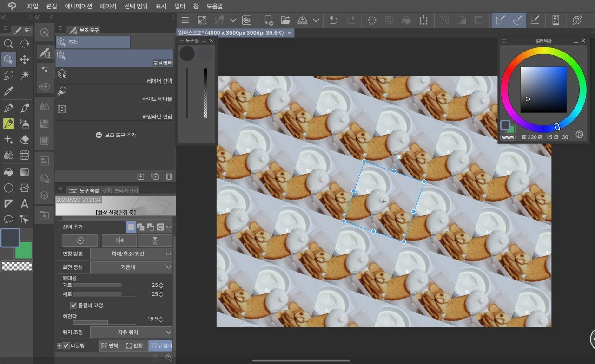Screen dimensions: 595x364
Task: Choose subtract-from-selection mode icon
Action: (150, 227)
